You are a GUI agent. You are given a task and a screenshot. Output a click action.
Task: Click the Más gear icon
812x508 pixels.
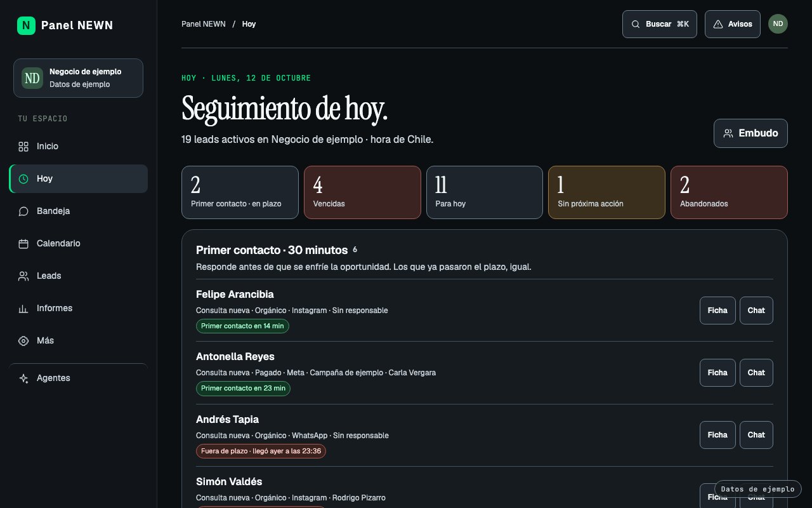point(23,341)
